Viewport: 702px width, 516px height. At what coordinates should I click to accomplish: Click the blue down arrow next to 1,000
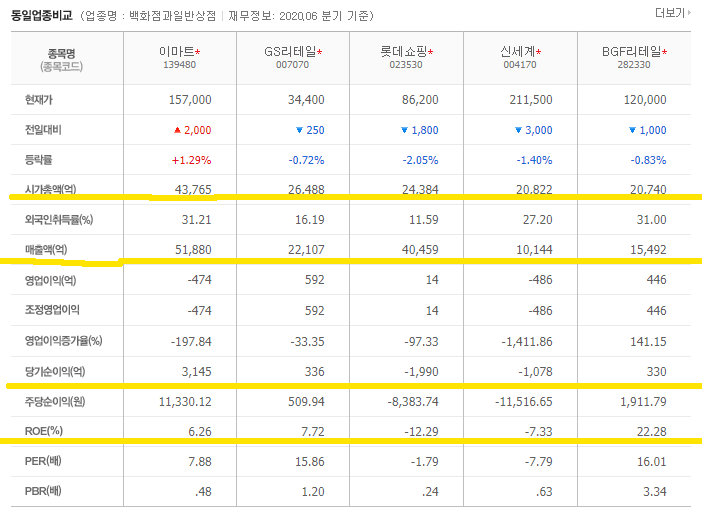click(632, 130)
